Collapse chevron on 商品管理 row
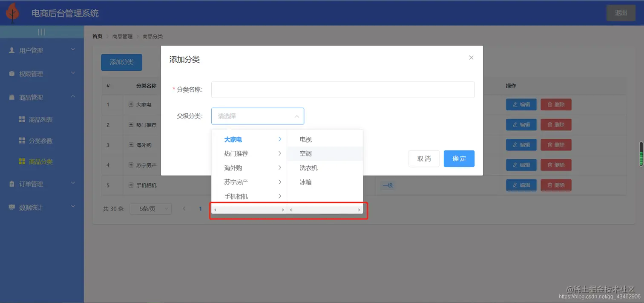The width and height of the screenshot is (644, 303). 73,97
